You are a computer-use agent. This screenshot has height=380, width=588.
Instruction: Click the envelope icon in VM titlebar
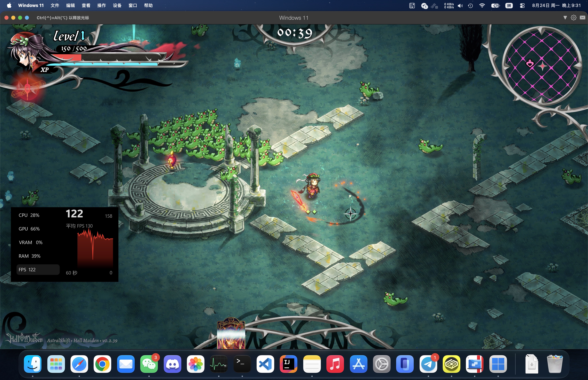point(583,18)
